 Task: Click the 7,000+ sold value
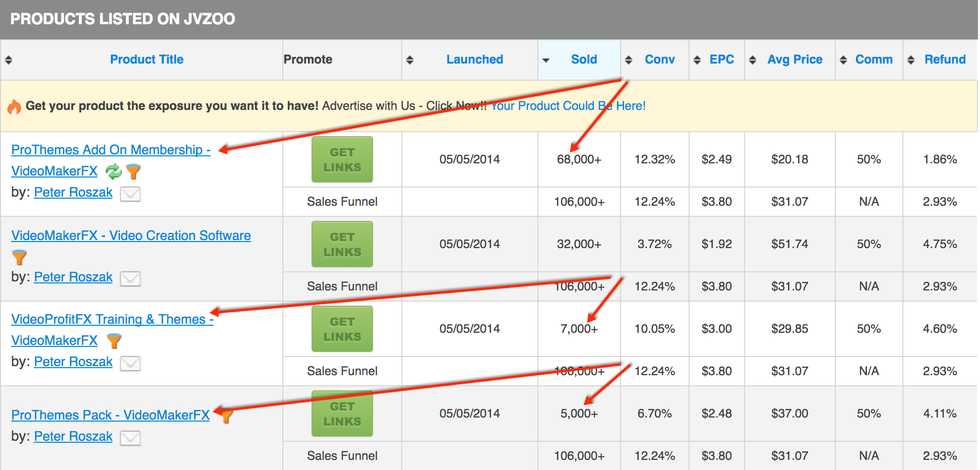click(x=579, y=329)
